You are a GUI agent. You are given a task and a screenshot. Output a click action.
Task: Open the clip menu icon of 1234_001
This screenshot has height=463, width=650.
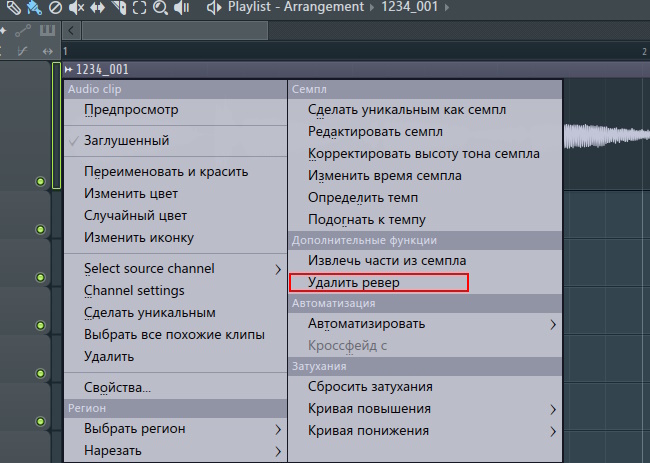coord(69,70)
